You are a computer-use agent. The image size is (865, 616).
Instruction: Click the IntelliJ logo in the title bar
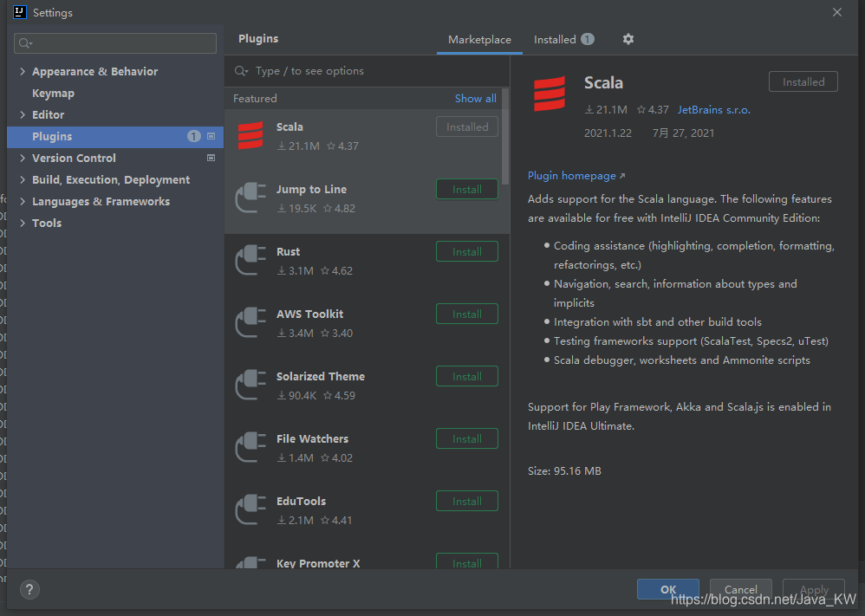coord(20,12)
